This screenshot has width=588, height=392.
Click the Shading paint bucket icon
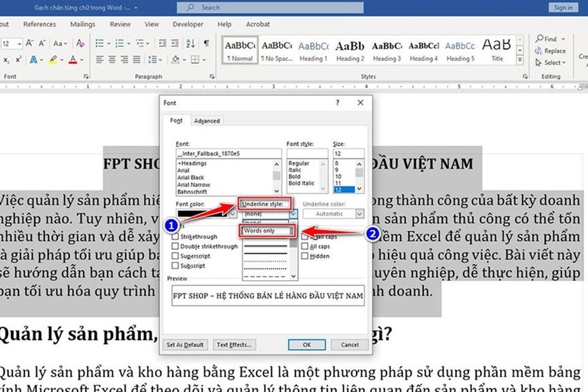click(x=175, y=60)
